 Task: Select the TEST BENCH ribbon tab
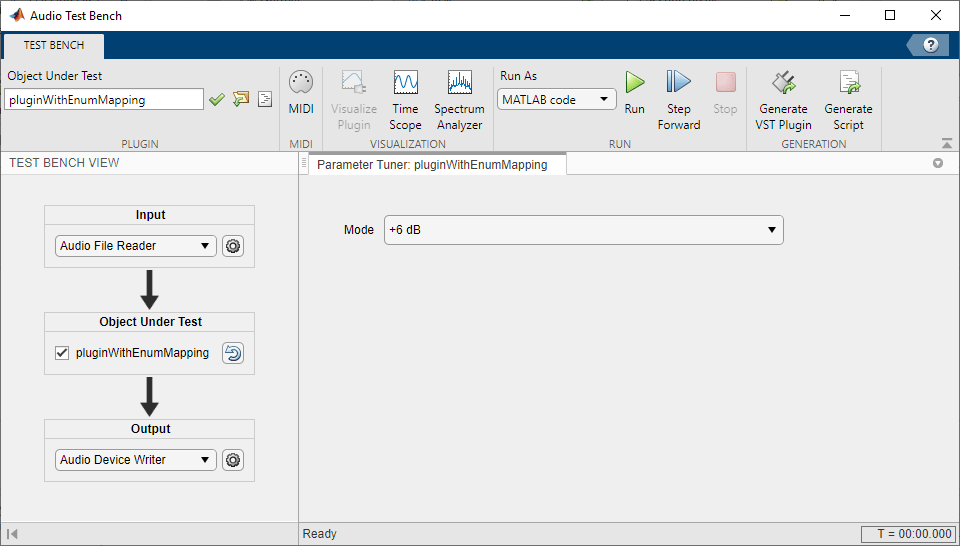pos(54,46)
